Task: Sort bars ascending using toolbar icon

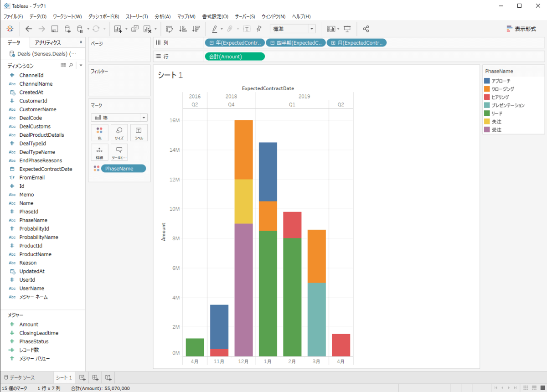Action: coord(183,29)
